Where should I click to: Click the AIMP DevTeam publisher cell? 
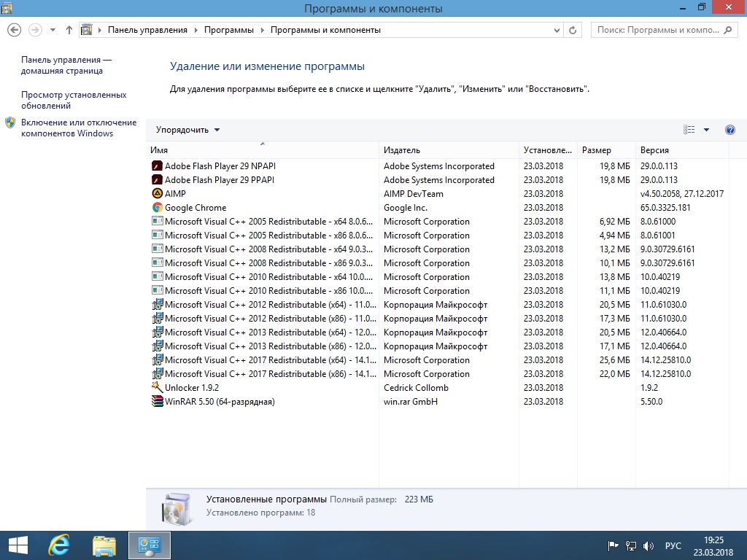(414, 194)
